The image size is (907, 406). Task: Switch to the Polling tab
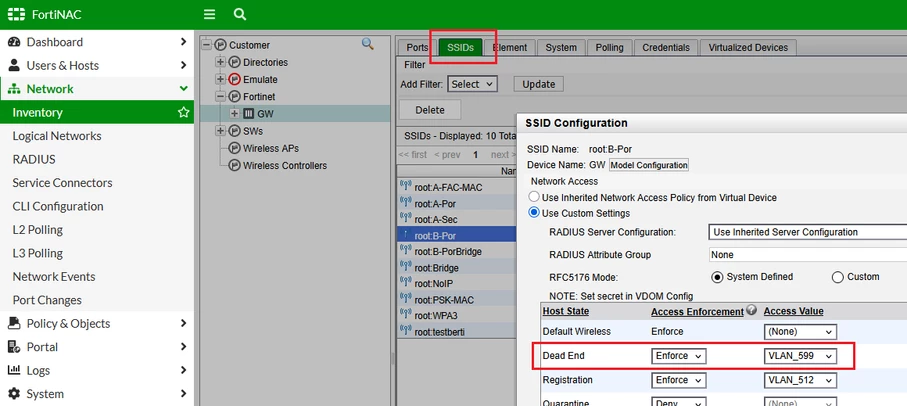[x=609, y=47]
